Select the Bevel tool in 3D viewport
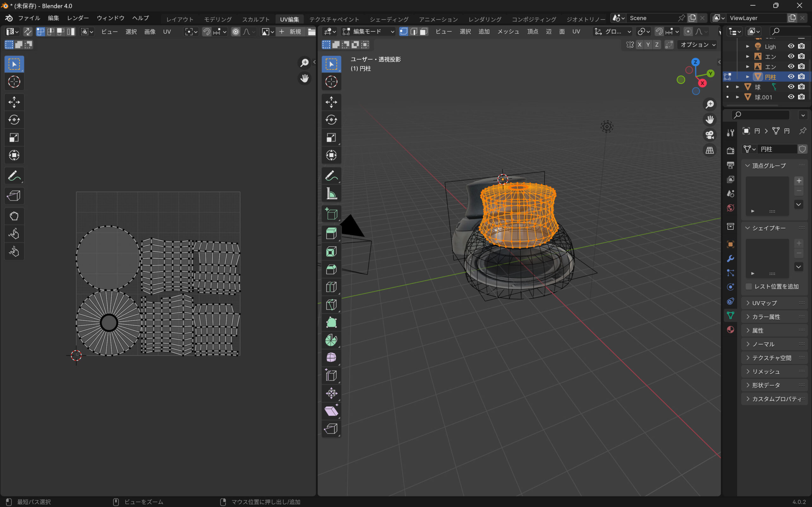This screenshot has height=507, width=812. pyautogui.click(x=331, y=269)
